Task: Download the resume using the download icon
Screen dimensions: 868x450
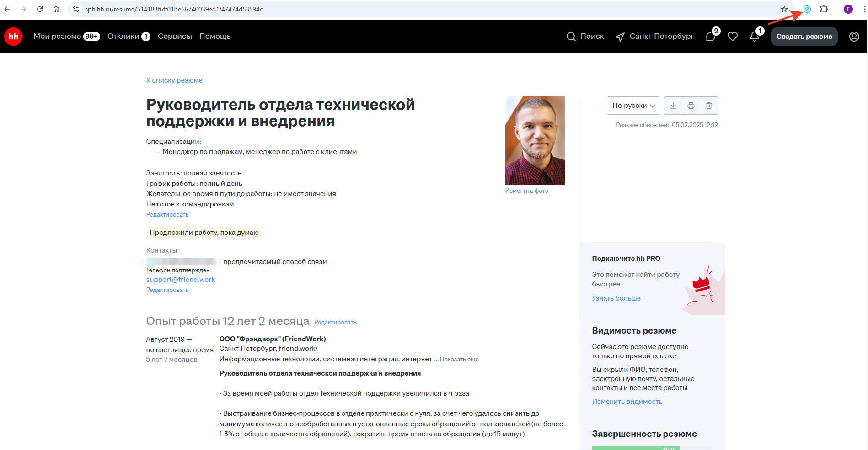Action: (673, 106)
